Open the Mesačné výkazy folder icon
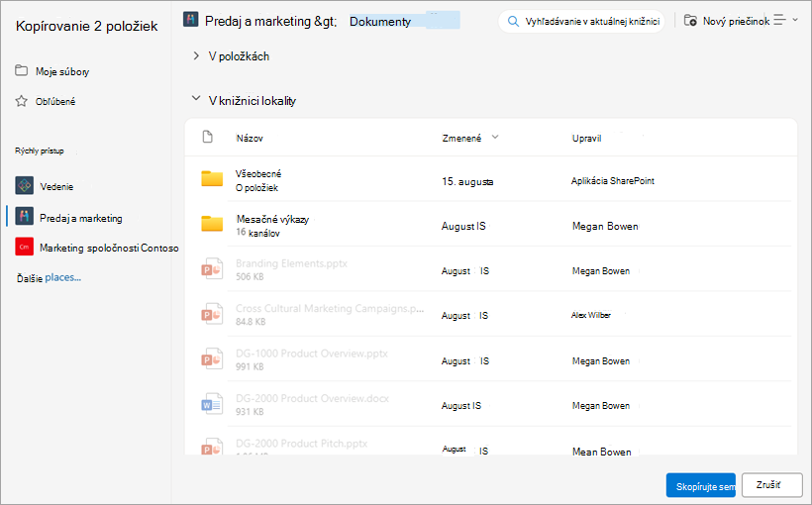The height and width of the screenshot is (505, 812). 212,224
